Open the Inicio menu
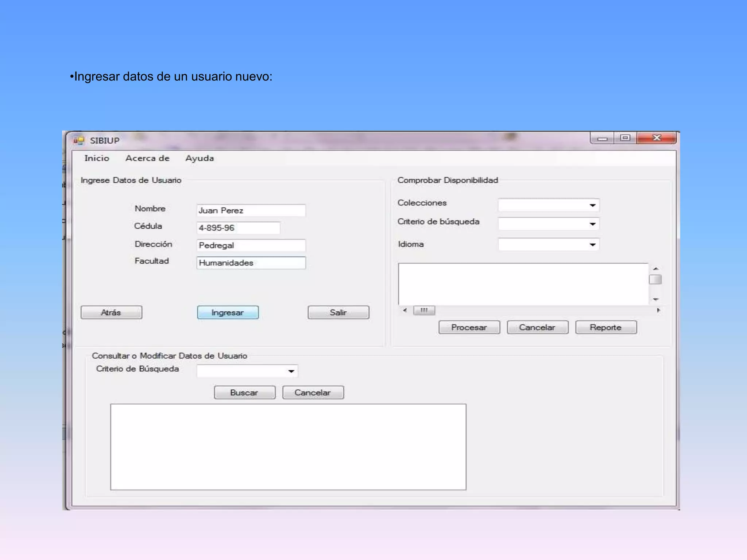The width and height of the screenshot is (747, 560). (x=97, y=158)
